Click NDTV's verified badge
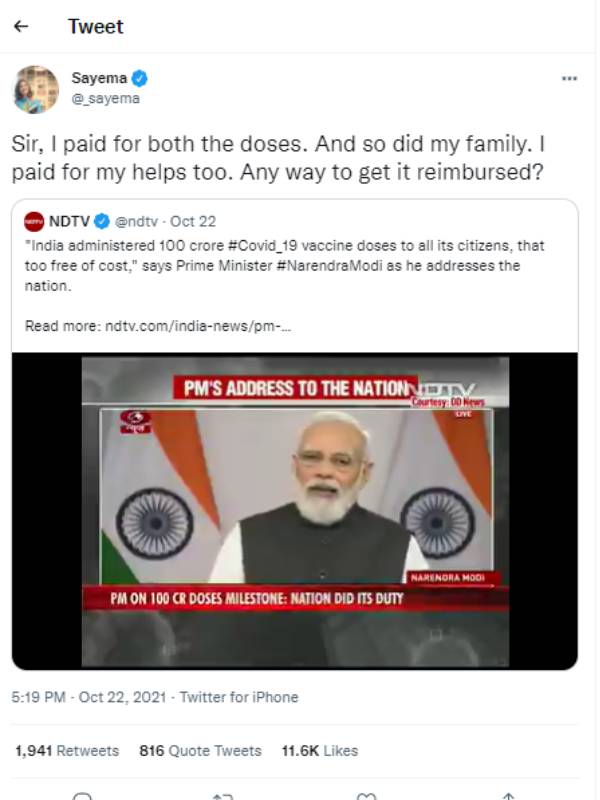Viewport: 600px width, 800px height. click(102, 222)
